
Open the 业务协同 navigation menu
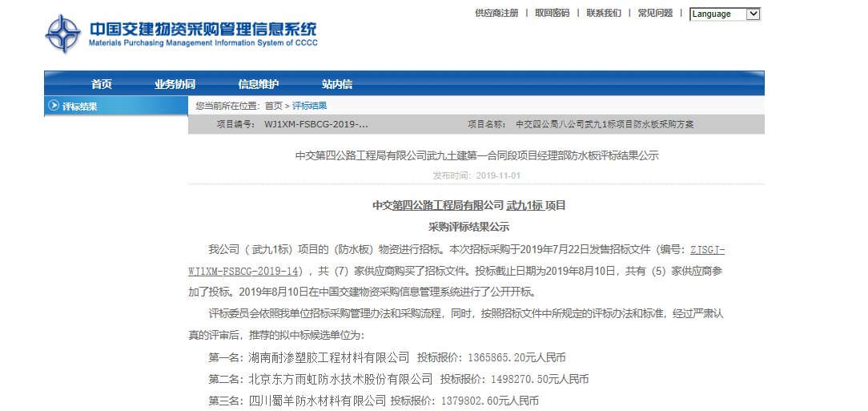(175, 84)
